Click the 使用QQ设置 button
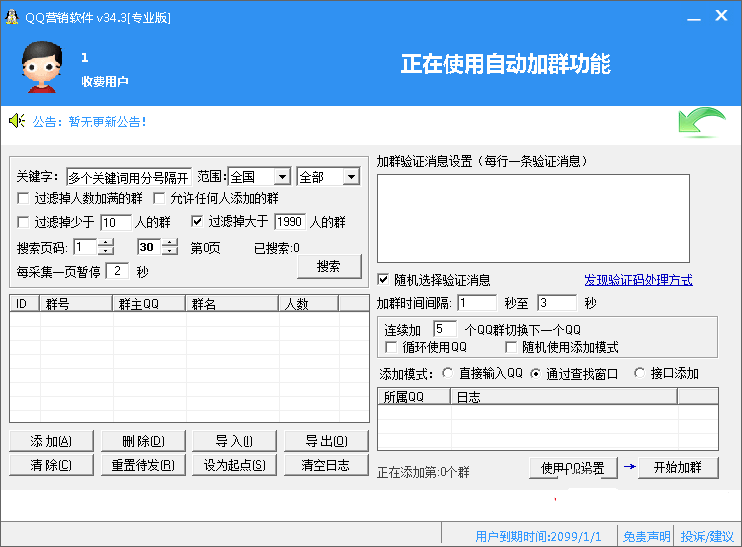Image resolution: width=742 pixels, height=547 pixels. [573, 468]
